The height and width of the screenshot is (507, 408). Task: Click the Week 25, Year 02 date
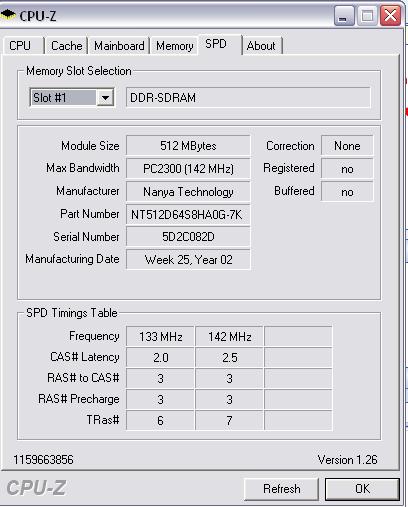point(188,259)
